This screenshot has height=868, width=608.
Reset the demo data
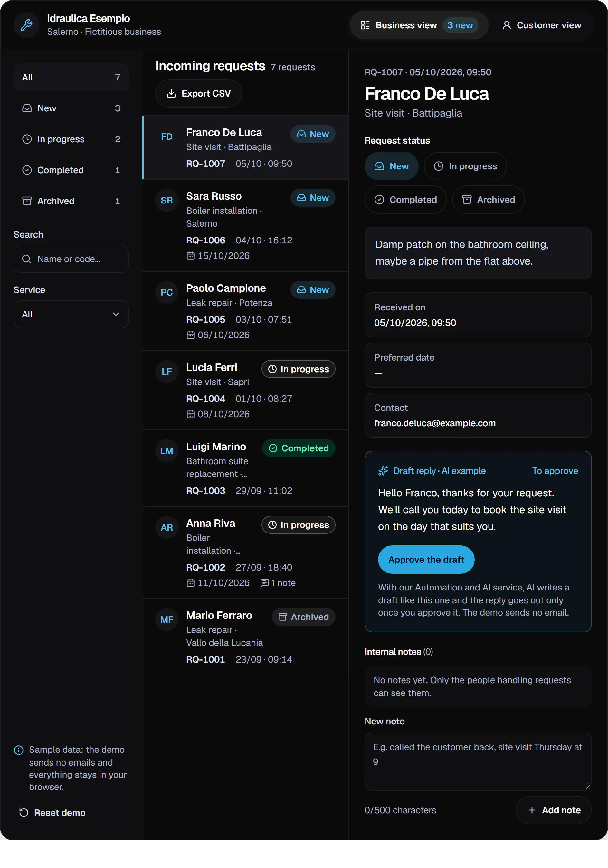click(x=52, y=813)
